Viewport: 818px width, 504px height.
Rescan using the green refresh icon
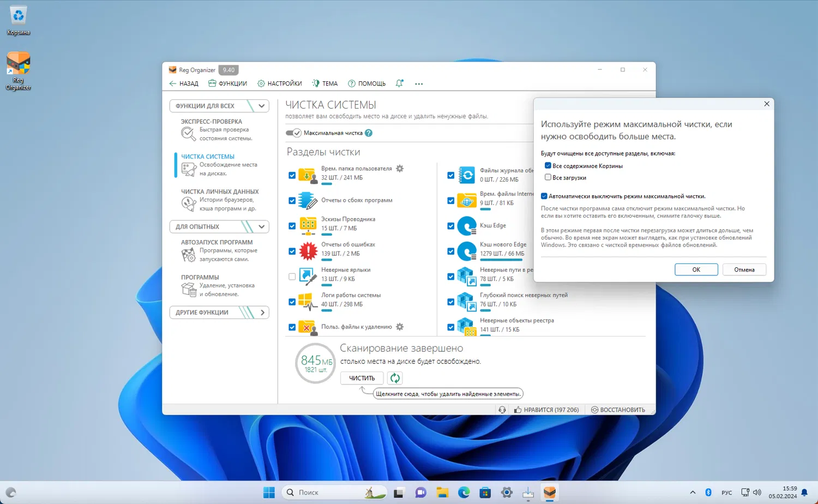pyautogui.click(x=395, y=378)
